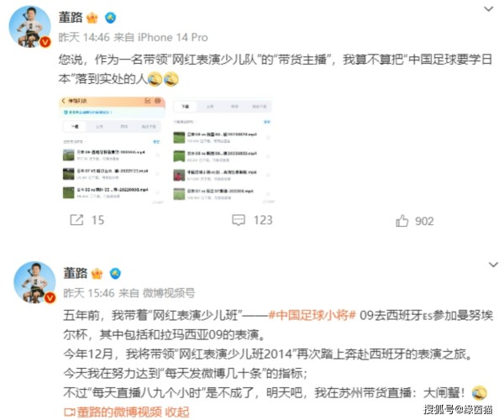Click video icon before 董路的微博视频

click(x=70, y=412)
